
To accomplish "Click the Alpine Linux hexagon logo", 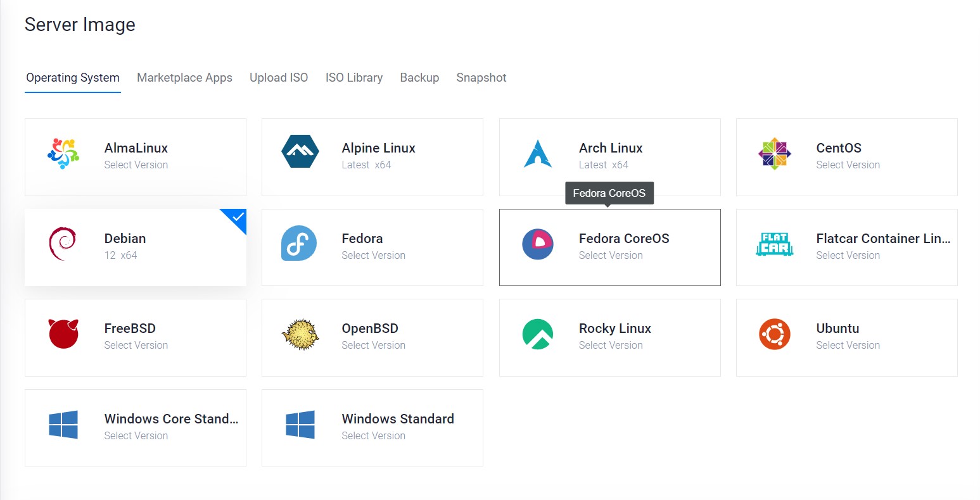I will pyautogui.click(x=300, y=151).
